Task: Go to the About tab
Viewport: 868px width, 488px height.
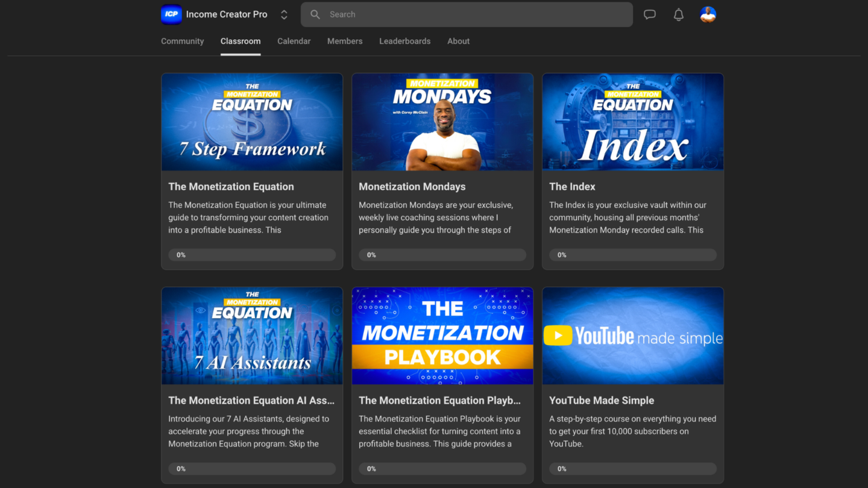Action: (x=458, y=41)
